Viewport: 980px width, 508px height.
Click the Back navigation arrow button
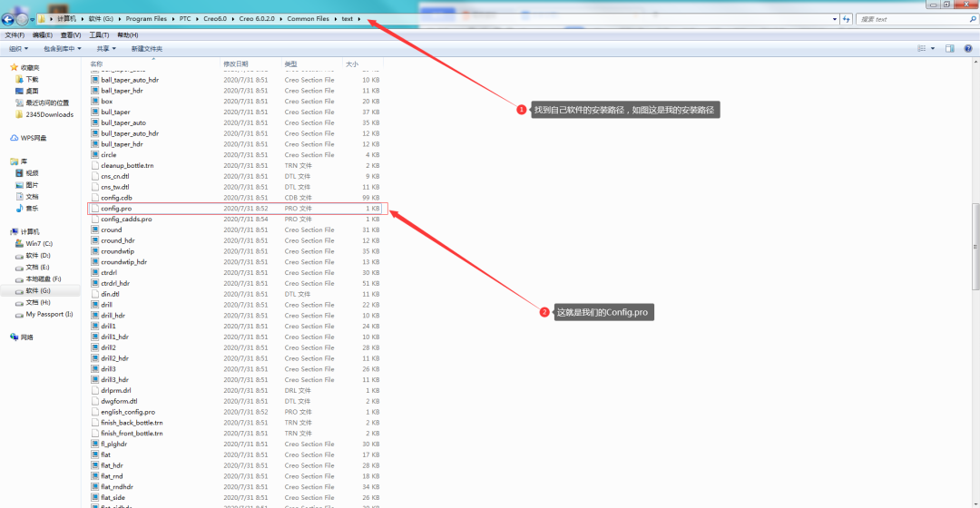pyautogui.click(x=8, y=19)
